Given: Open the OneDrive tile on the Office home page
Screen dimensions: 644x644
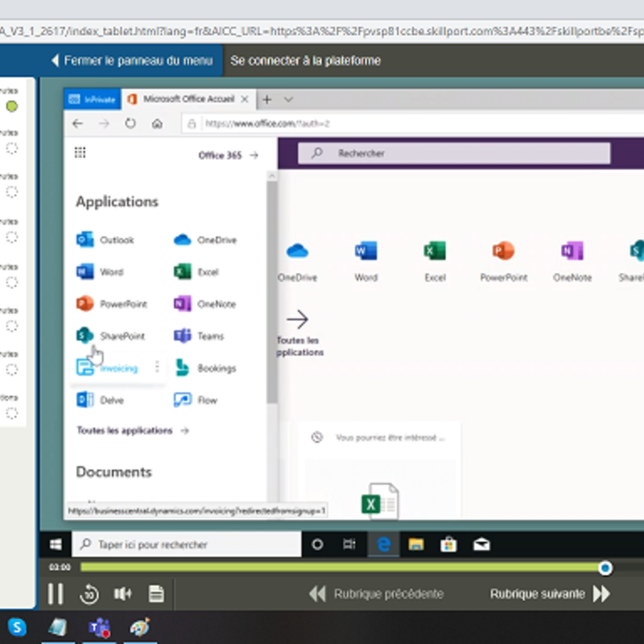Looking at the screenshot, I should [x=297, y=261].
